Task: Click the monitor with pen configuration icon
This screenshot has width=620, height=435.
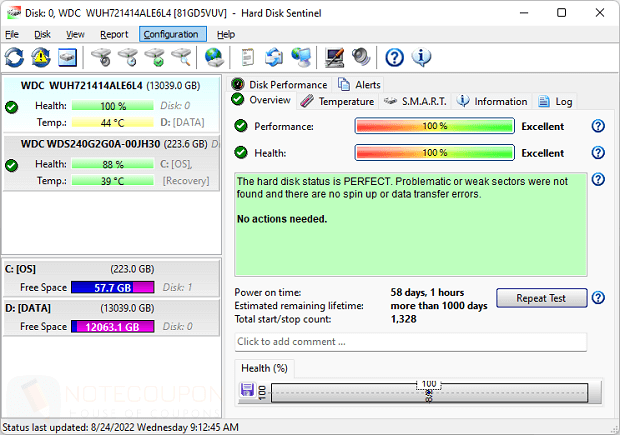Action: 334,57
